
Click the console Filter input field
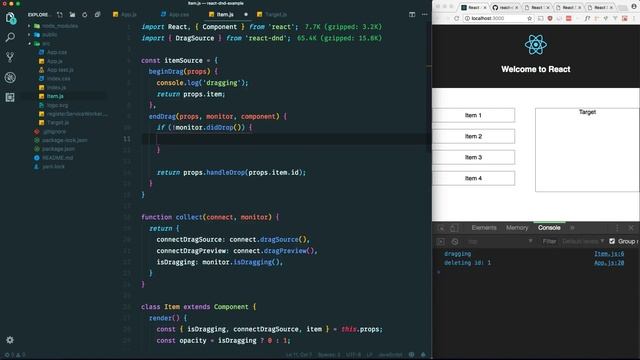tap(549, 241)
